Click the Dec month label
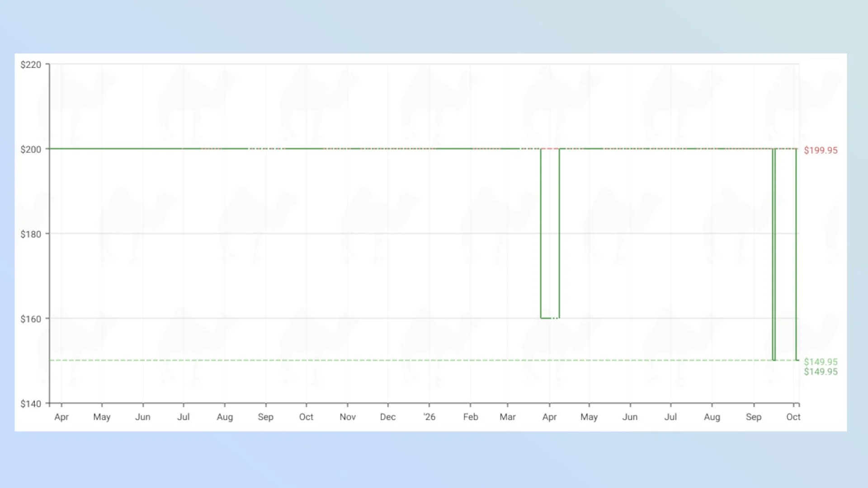The image size is (868, 488). tap(388, 417)
